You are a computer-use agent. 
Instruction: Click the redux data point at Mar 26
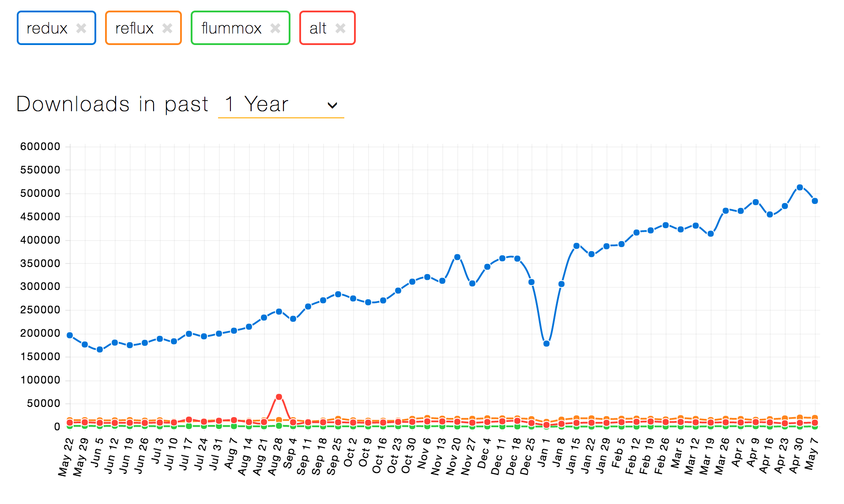(x=726, y=211)
